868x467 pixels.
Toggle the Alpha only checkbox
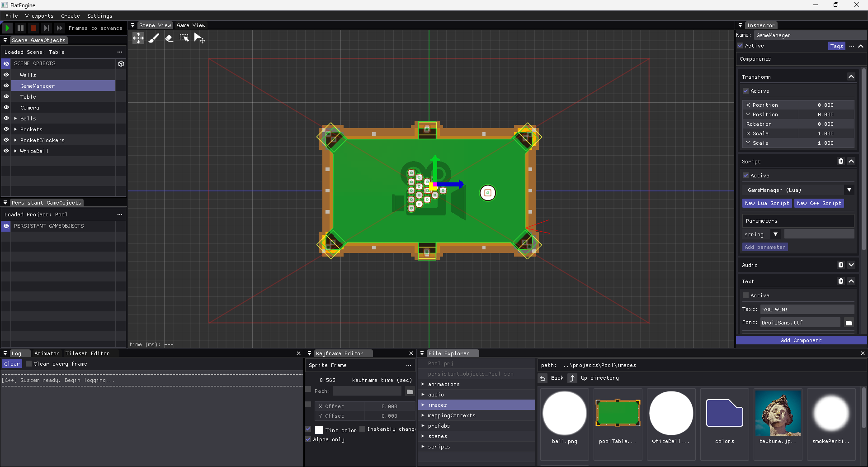click(308, 439)
